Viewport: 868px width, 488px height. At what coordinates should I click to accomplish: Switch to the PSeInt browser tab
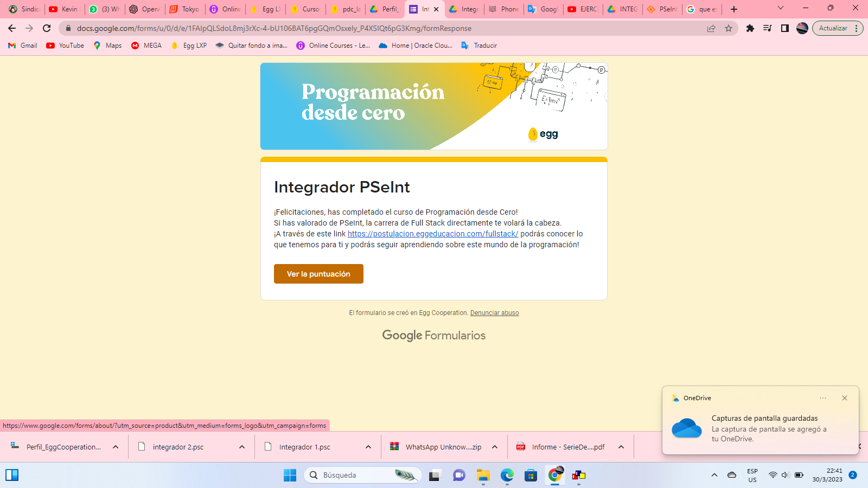(662, 9)
